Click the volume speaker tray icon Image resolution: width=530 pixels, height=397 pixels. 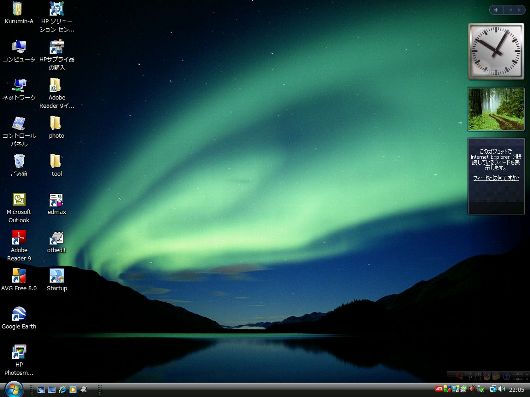[x=502, y=390]
